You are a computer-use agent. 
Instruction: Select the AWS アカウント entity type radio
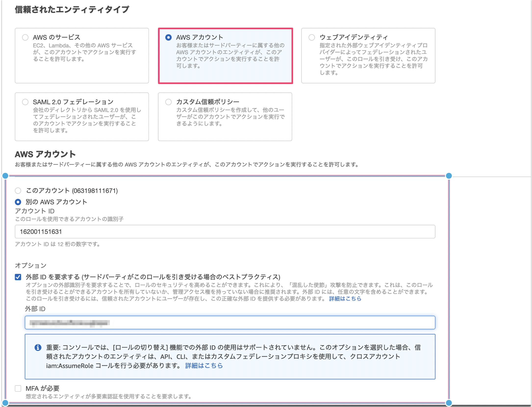(168, 37)
